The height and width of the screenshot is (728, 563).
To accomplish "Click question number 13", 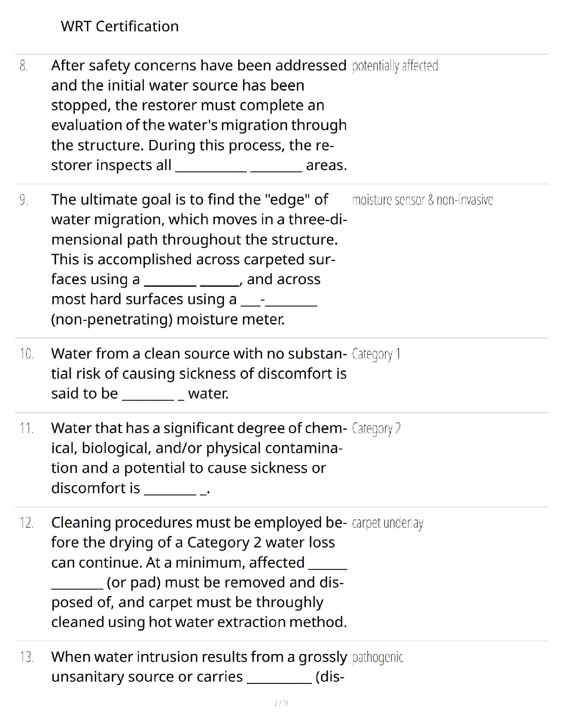I will (27, 657).
